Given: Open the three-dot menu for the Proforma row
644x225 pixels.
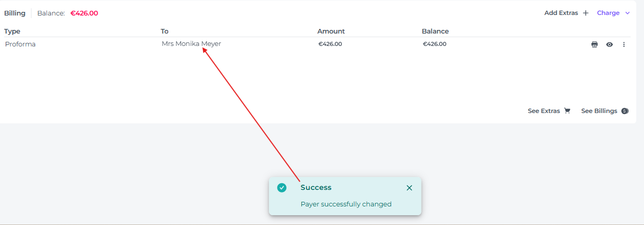Looking at the screenshot, I should pos(624,44).
